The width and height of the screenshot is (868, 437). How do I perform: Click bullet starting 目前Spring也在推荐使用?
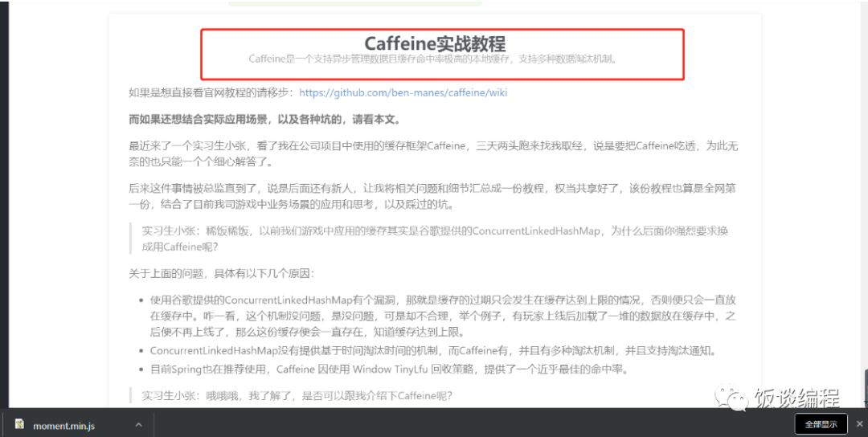point(390,370)
